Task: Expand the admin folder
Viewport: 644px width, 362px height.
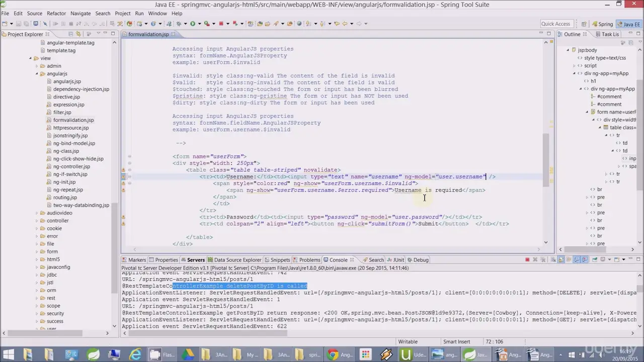Action: pos(37,66)
